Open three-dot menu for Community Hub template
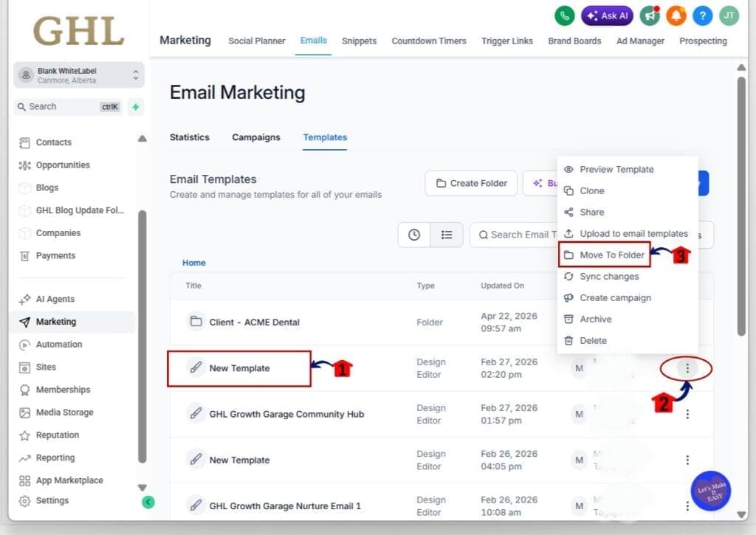Image resolution: width=756 pixels, height=535 pixels. [x=687, y=414]
